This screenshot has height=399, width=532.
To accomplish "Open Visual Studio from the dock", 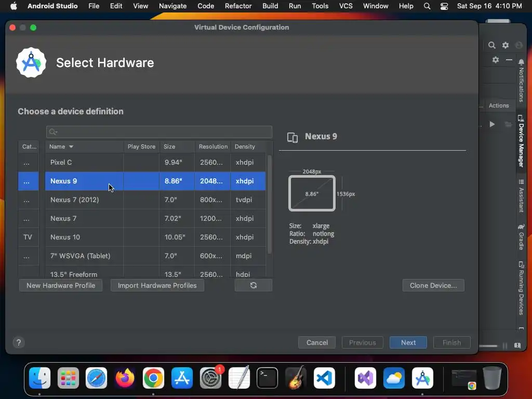I will tap(365, 378).
